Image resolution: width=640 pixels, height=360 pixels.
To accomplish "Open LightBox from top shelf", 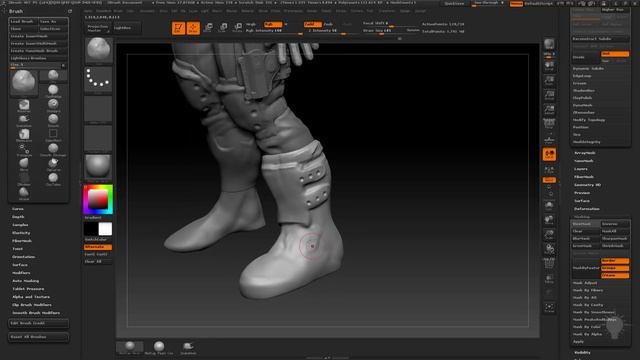I will tap(126, 28).
